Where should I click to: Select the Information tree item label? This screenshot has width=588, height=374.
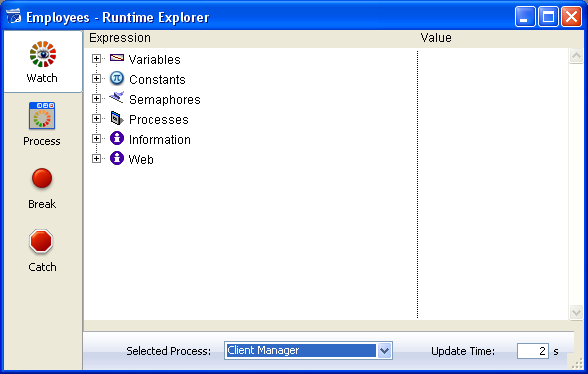(x=160, y=140)
